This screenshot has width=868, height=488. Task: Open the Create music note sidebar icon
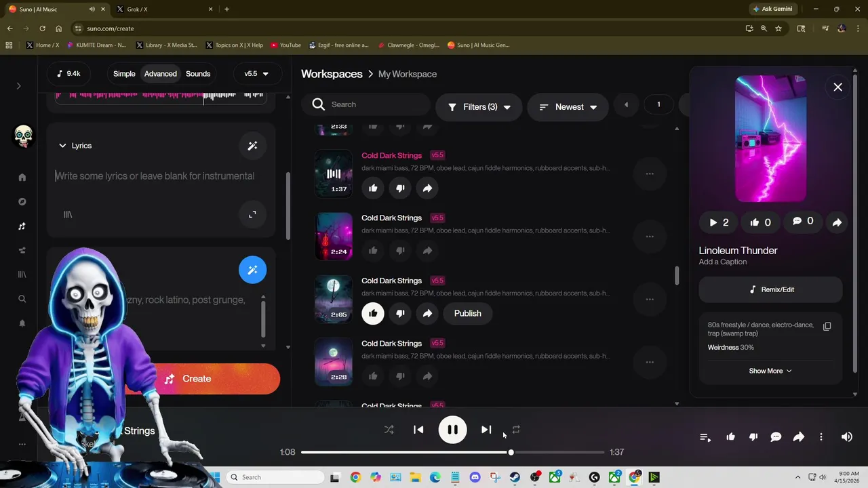click(x=22, y=226)
